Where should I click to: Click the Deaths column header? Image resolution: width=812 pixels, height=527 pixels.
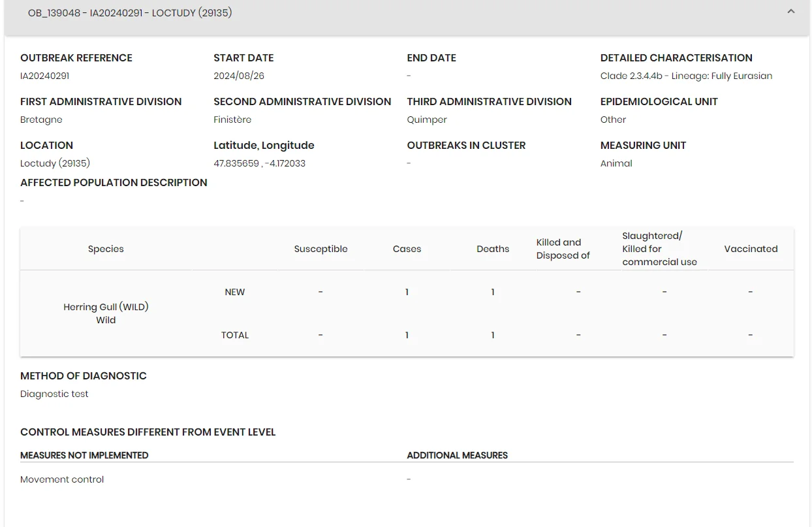pos(493,249)
